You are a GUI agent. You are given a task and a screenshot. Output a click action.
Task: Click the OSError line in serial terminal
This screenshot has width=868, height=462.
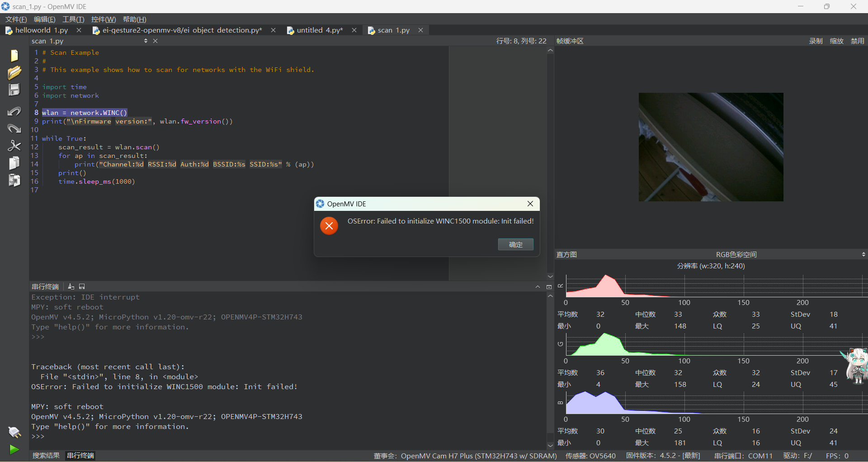coord(165,387)
